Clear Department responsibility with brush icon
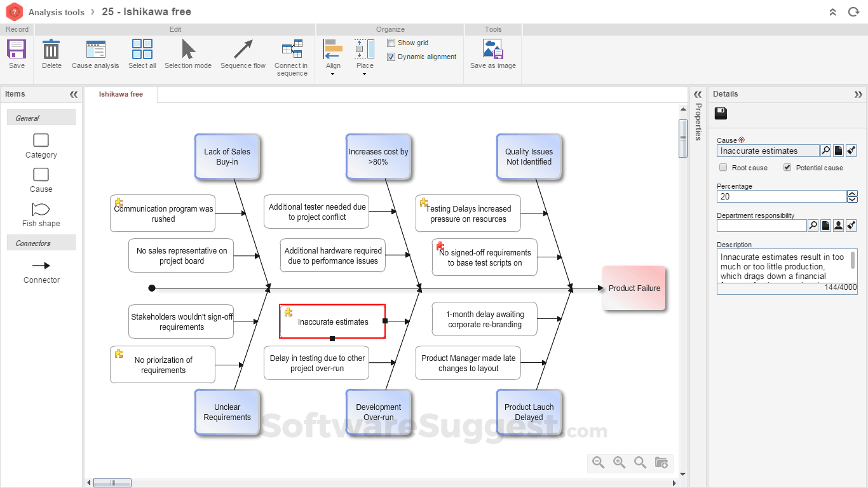 pos(851,226)
